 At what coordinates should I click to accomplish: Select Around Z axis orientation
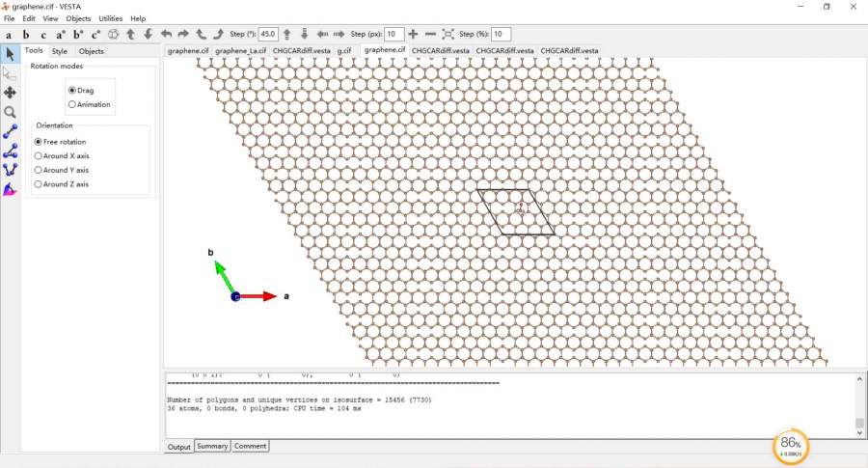39,183
